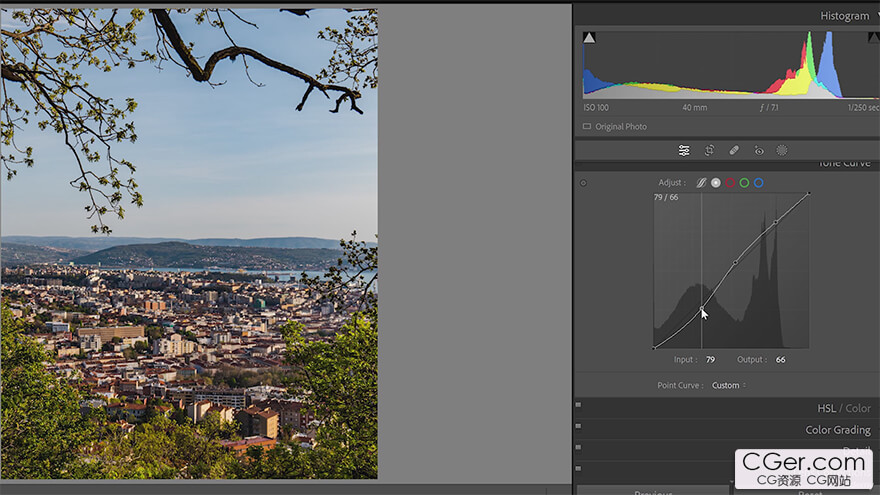Select the white point curve channel
880x495 pixels.
pyautogui.click(x=716, y=183)
